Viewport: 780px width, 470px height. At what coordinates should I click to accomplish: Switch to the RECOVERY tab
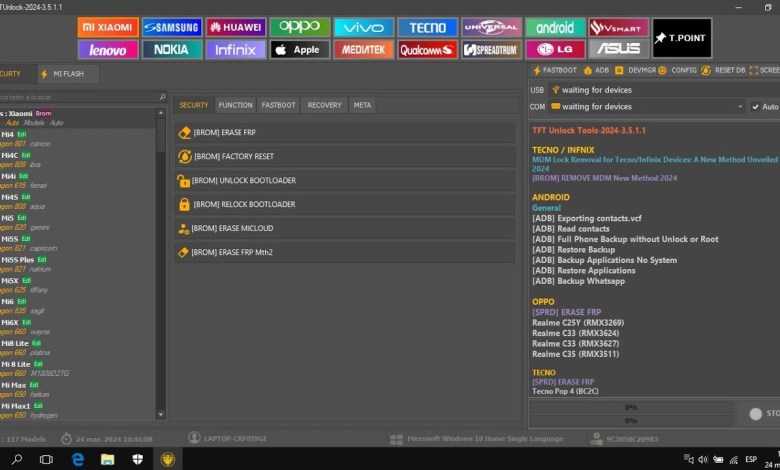pyautogui.click(x=324, y=105)
